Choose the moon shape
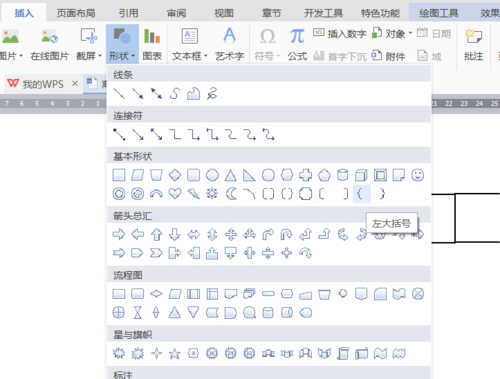This screenshot has width=500, height=379. (x=231, y=194)
